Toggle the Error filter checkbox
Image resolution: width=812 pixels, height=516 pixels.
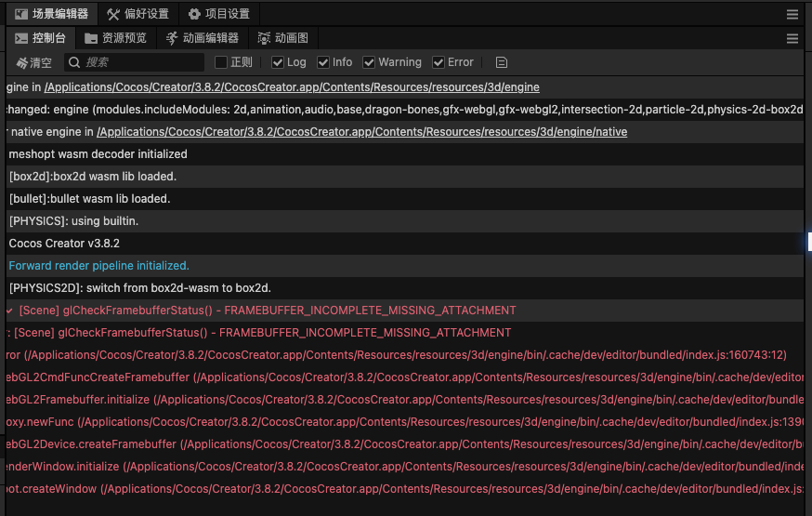pos(439,62)
